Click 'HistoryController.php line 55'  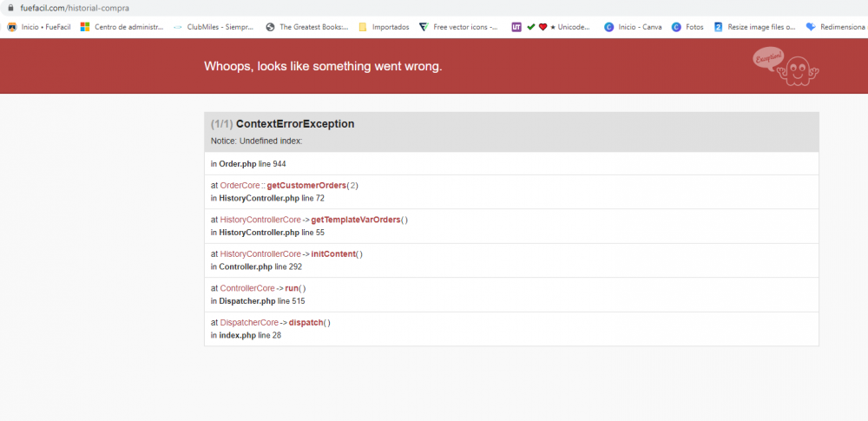tap(272, 232)
